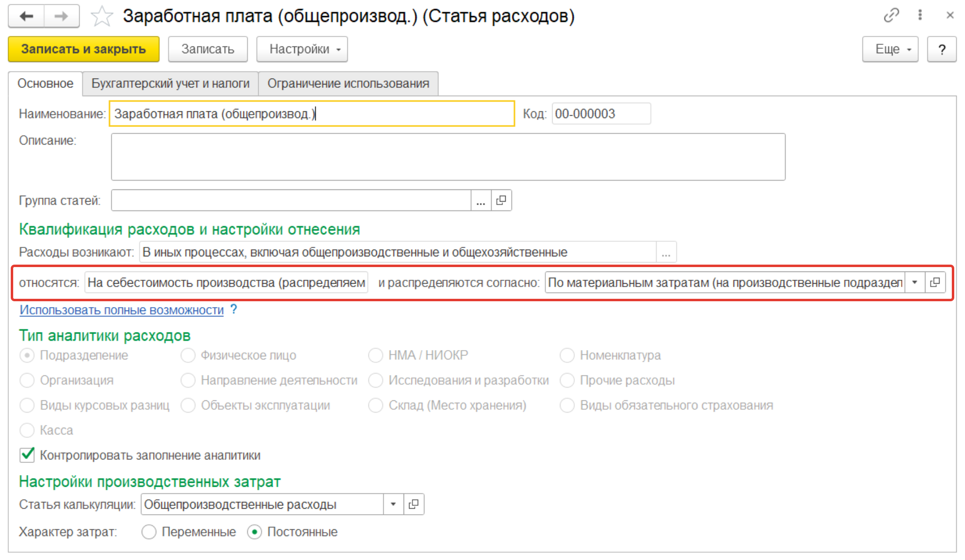Open Статья калькуляции item with open icon

pos(414,504)
